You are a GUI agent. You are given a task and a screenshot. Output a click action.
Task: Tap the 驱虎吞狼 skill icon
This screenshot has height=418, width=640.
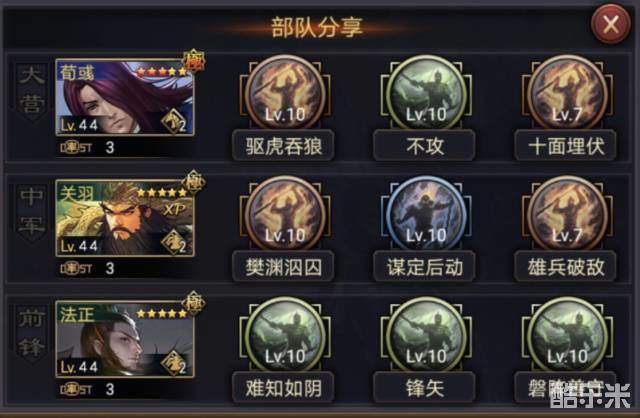[x=285, y=93]
